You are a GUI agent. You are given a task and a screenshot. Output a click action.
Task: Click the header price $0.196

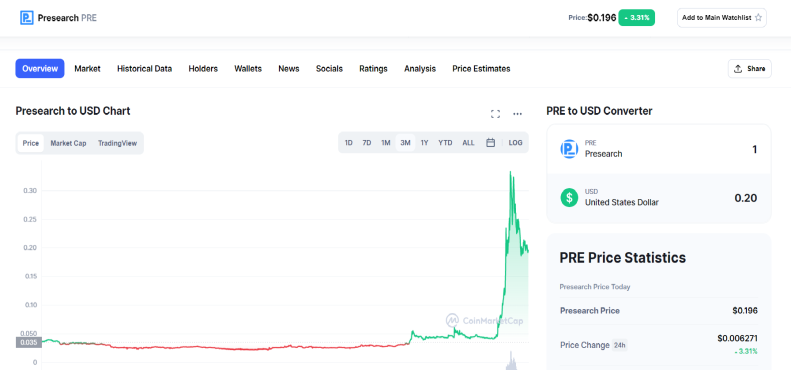pos(602,18)
